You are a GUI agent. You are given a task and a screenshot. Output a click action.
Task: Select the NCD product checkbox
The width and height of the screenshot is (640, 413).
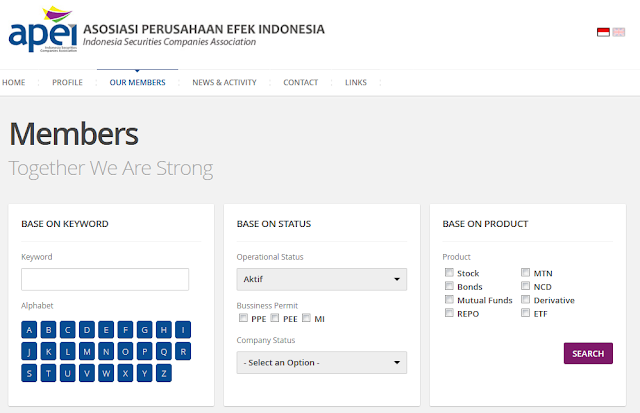[x=525, y=286]
